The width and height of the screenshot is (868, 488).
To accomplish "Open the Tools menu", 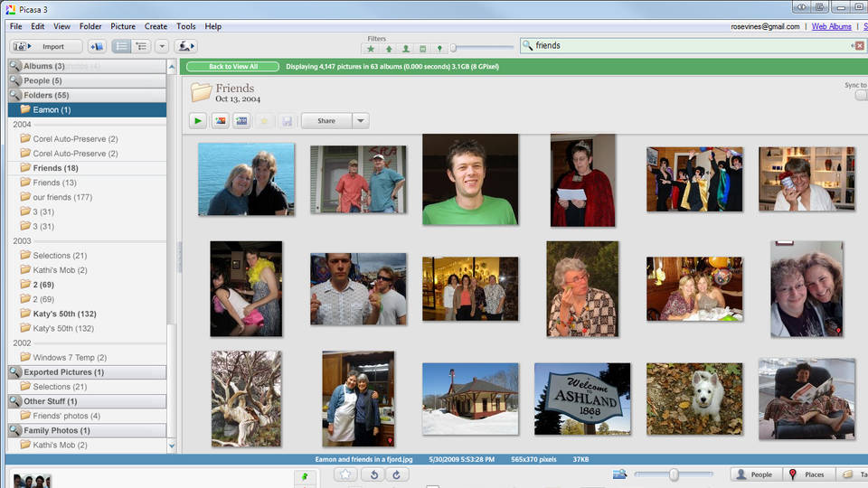I will (185, 26).
